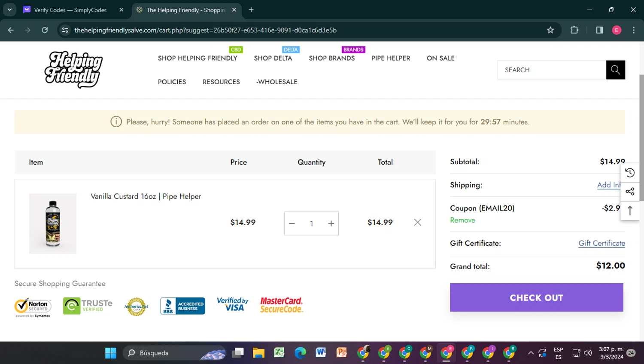Click Vanilla Custard bottle thumbnail
The width and height of the screenshot is (644, 364).
click(x=53, y=223)
